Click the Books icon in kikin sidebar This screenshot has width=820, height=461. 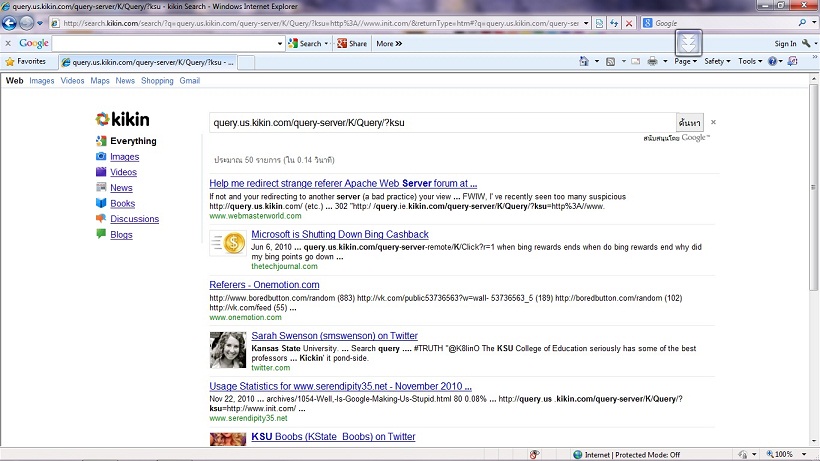(101, 203)
